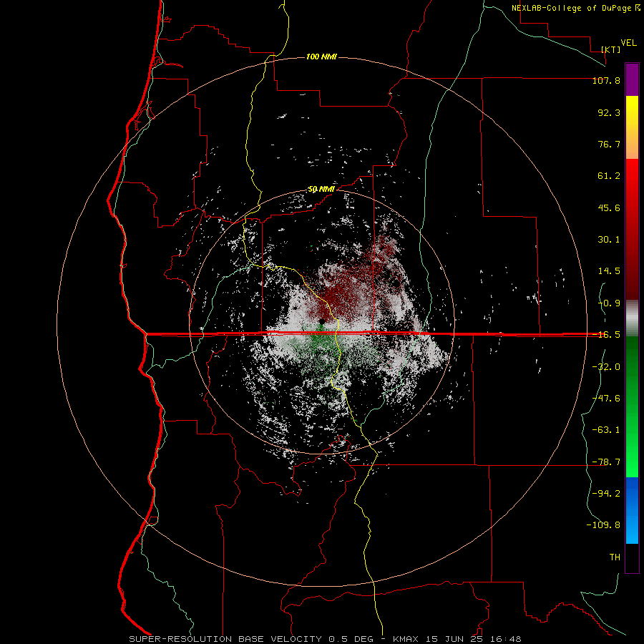Image resolution: width=644 pixels, height=644 pixels.
Task: Select the purple segment of the color bar
Action: (632, 79)
